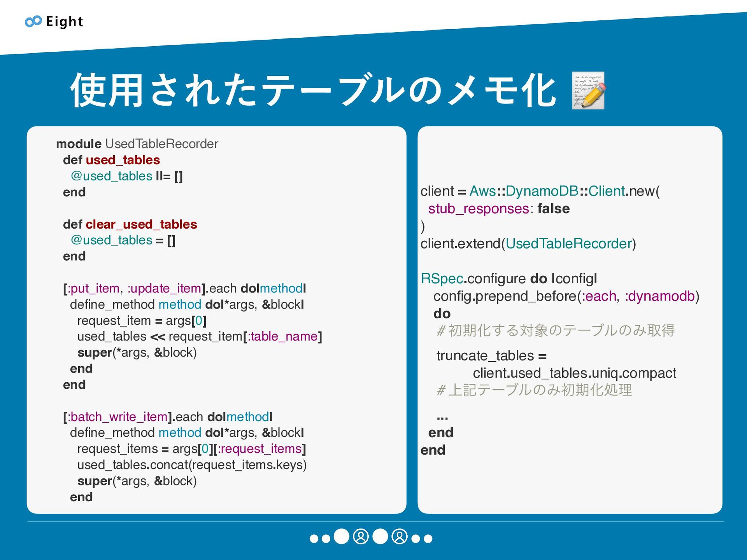Viewport: 747px width, 560px height.
Task: Click 'client = Aws::DynamoDB::Client.new(' line
Action: point(540,191)
